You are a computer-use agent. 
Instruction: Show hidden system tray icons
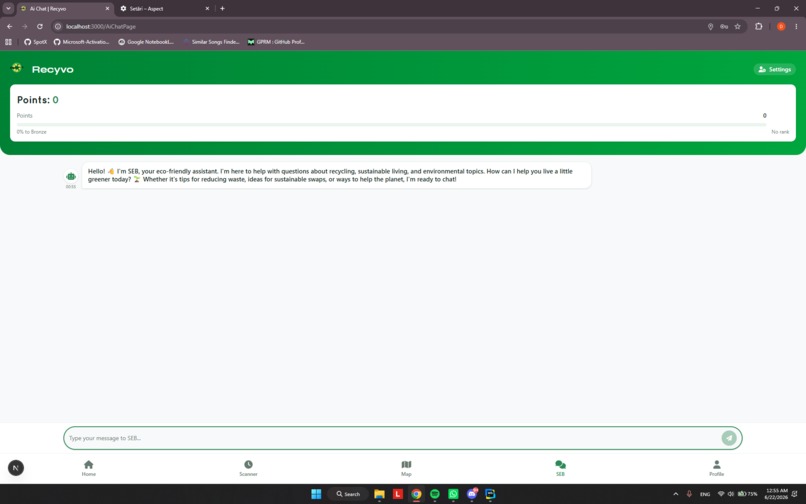tap(675, 494)
